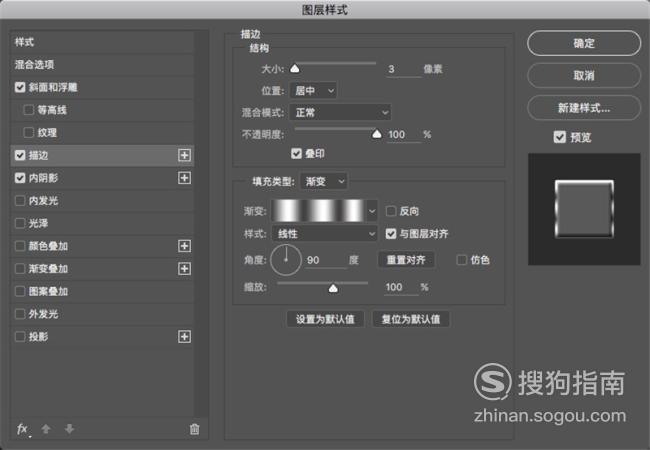This screenshot has height=450, width=650.
Task: Select 混合选项 in left panel
Action: pyautogui.click(x=102, y=65)
